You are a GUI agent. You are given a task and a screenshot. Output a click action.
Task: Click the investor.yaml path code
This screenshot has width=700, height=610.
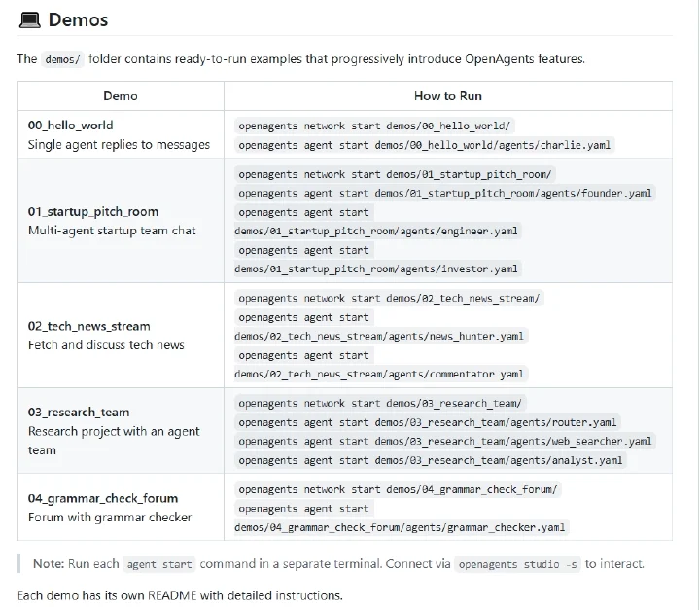(x=376, y=269)
